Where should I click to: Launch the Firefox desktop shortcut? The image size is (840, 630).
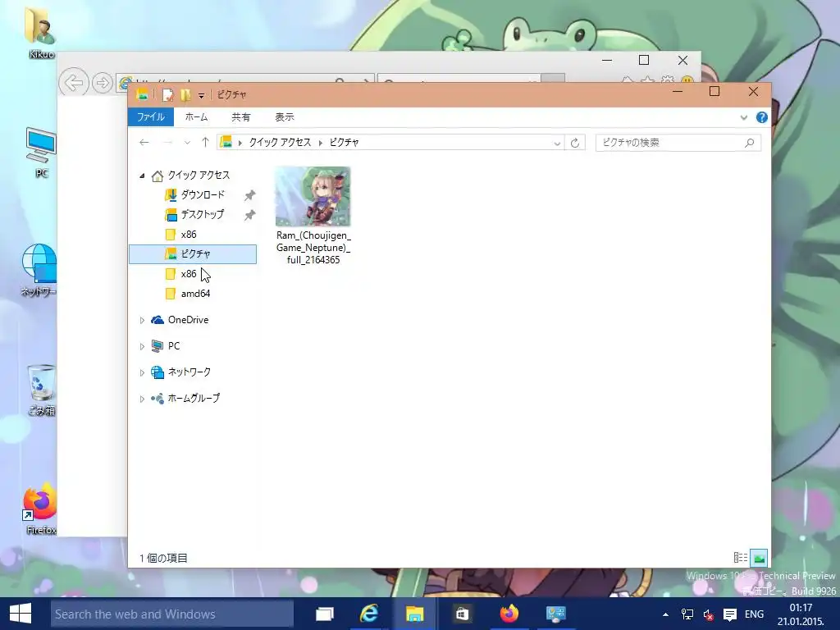[40, 509]
